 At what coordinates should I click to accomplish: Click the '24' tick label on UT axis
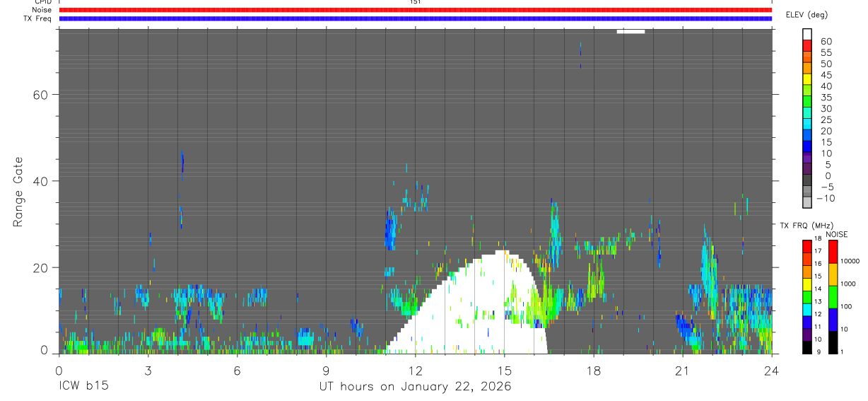pyautogui.click(x=771, y=370)
